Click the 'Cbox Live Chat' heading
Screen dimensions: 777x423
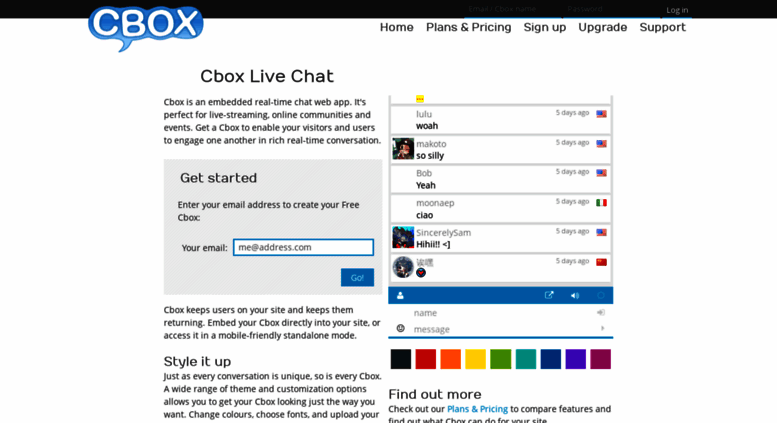click(267, 76)
